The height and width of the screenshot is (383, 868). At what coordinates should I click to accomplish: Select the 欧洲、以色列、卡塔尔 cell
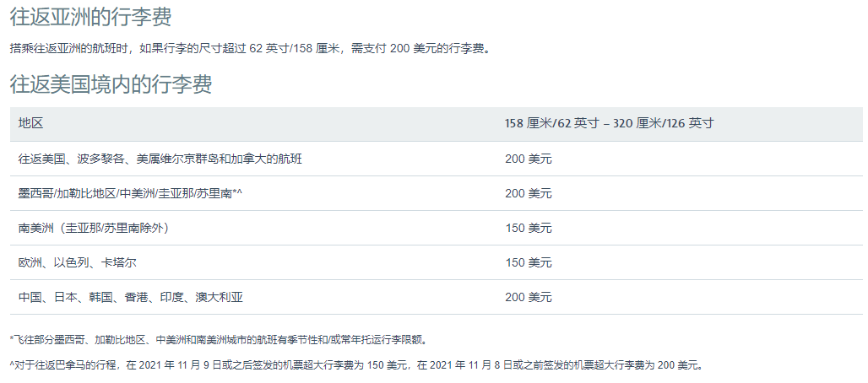click(x=77, y=262)
